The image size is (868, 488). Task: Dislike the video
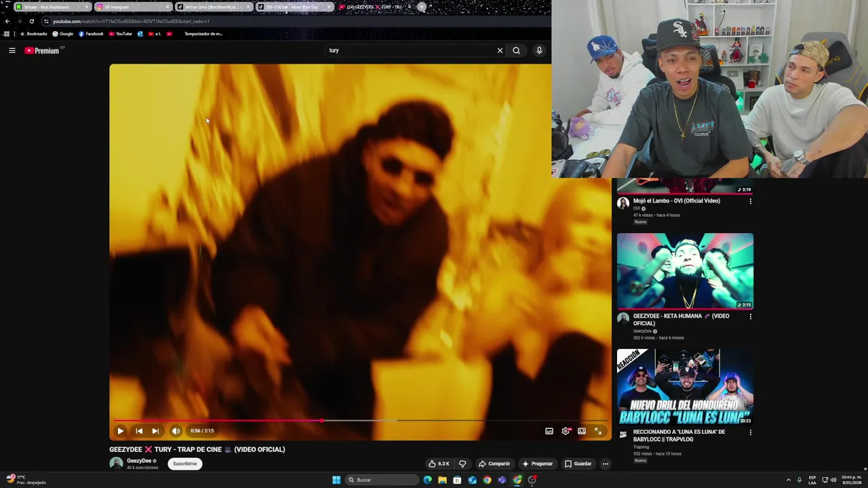pyautogui.click(x=462, y=464)
